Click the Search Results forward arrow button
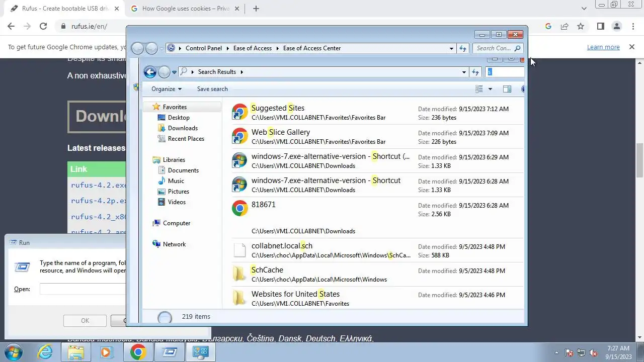This screenshot has height=362, width=644. point(164,72)
